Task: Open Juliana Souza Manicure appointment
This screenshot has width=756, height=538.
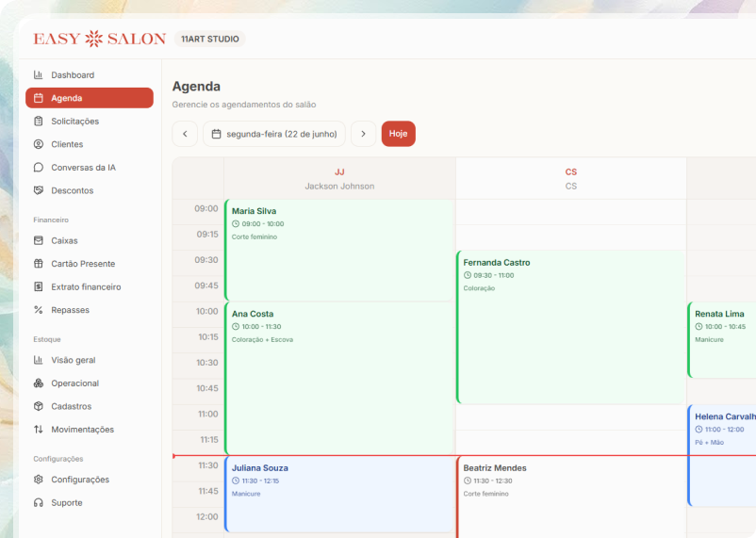Action: tap(339, 495)
